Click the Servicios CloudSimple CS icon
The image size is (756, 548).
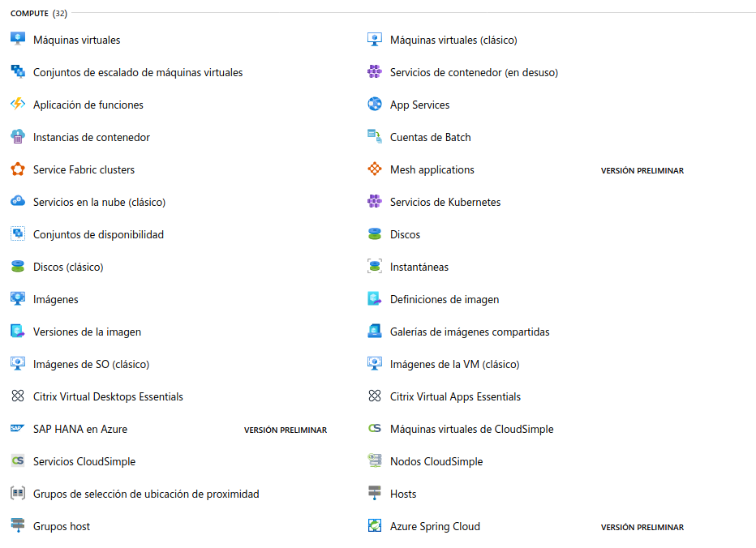click(18, 460)
